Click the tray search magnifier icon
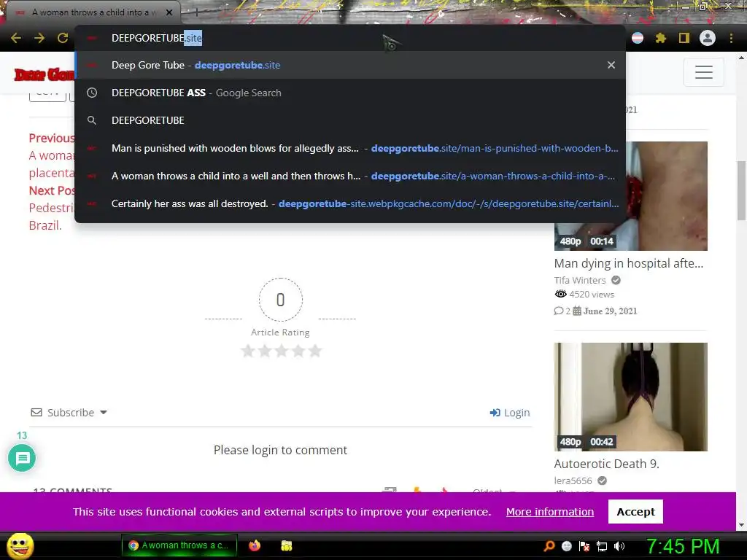 [x=549, y=546]
